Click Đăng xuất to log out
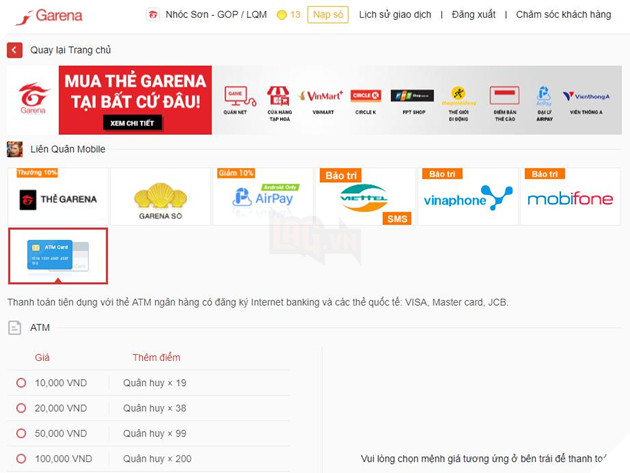 pyautogui.click(x=474, y=15)
